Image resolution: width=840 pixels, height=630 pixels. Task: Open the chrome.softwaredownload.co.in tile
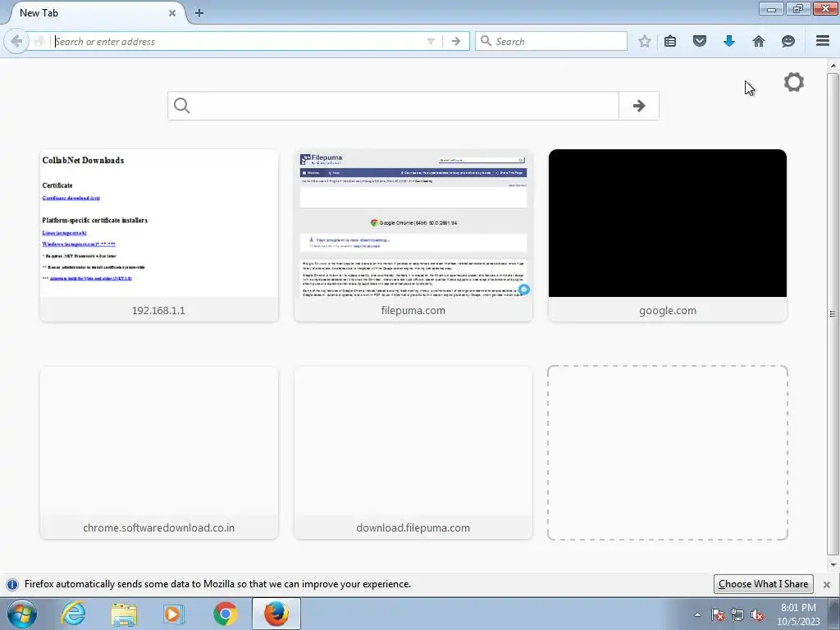point(159,453)
